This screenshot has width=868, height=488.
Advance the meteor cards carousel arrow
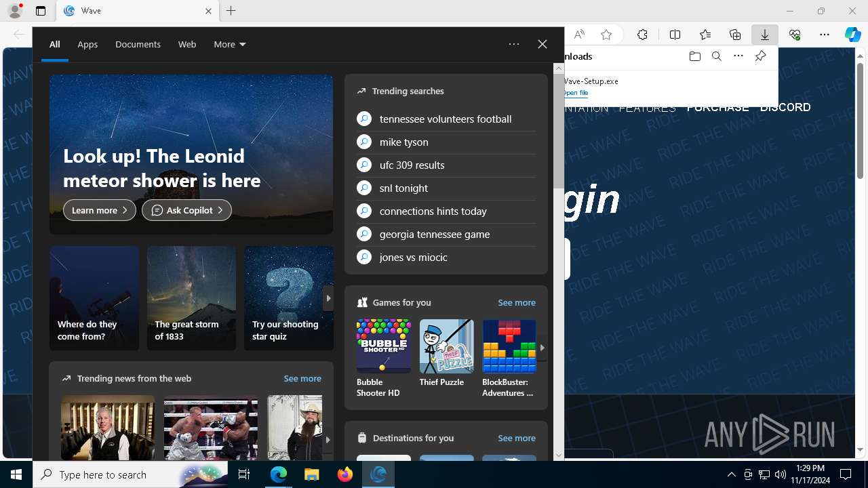pos(328,298)
